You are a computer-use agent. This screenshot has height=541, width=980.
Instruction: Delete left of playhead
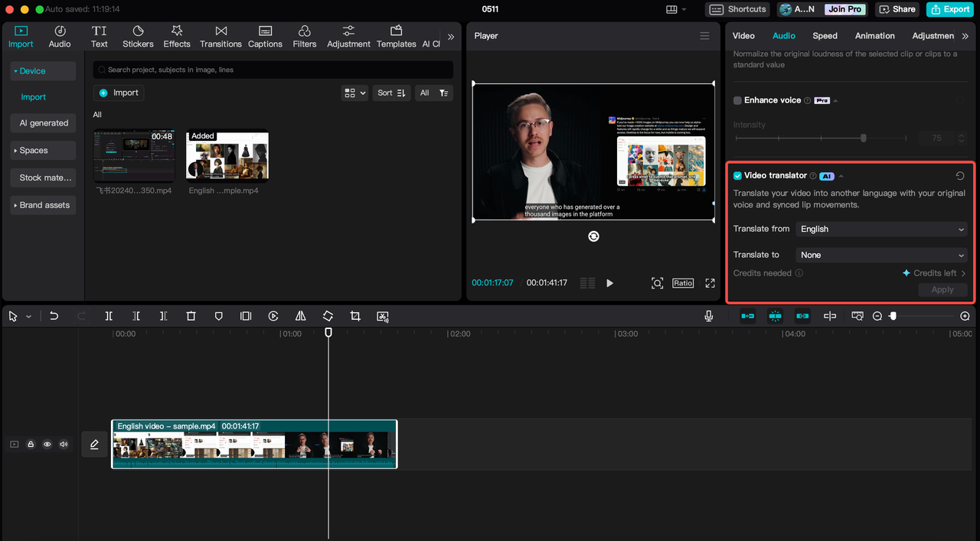136,316
